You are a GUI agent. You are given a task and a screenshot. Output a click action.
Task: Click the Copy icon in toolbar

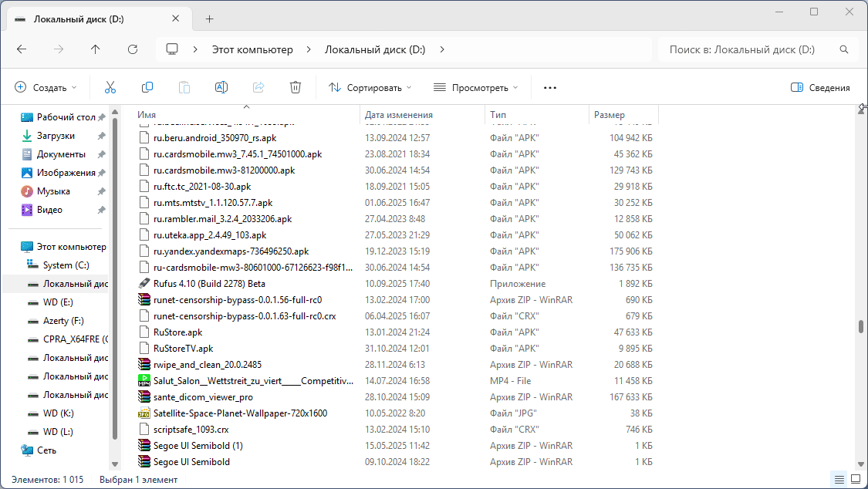(147, 87)
